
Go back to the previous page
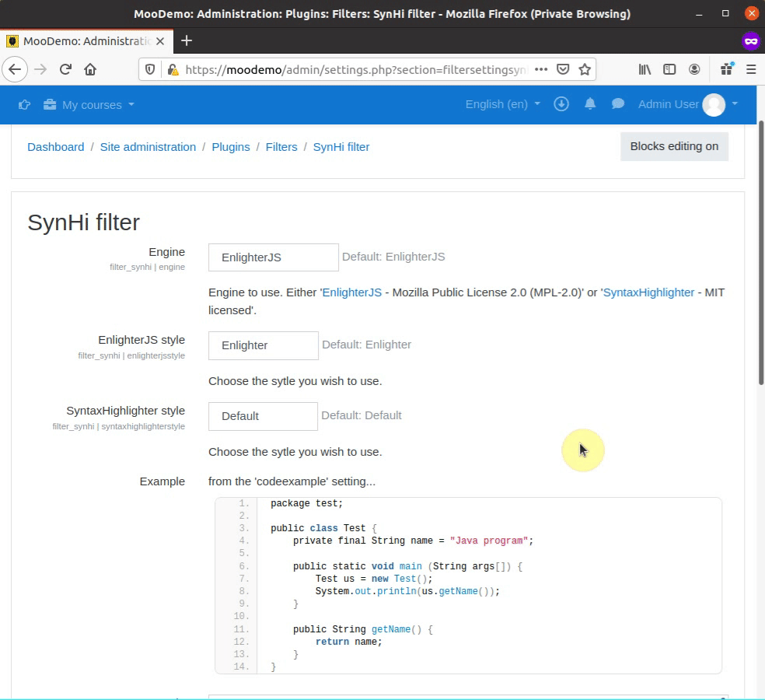pyautogui.click(x=15, y=69)
